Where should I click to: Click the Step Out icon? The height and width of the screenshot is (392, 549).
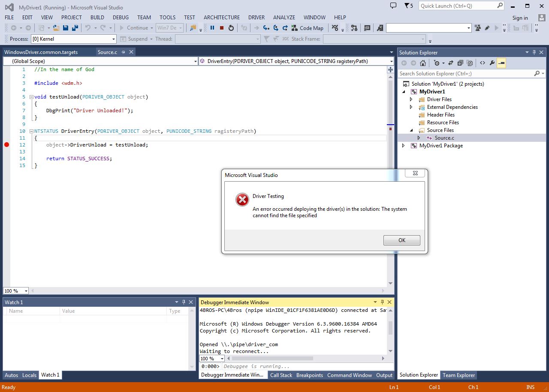(285, 28)
